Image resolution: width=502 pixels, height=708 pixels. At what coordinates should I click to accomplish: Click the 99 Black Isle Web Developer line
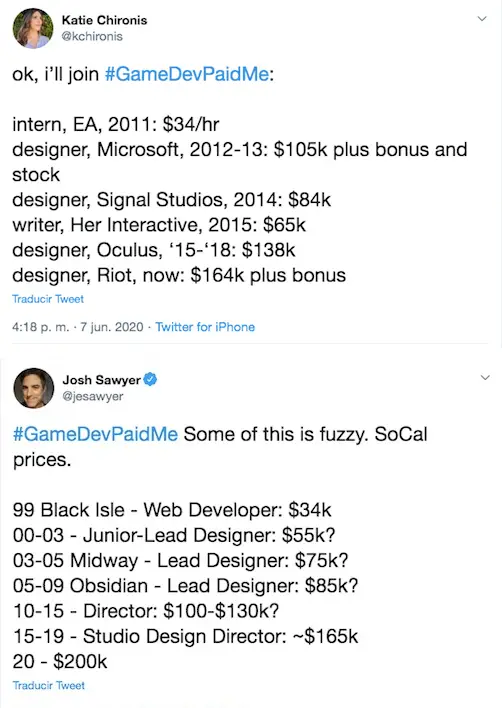[x=172, y=510]
